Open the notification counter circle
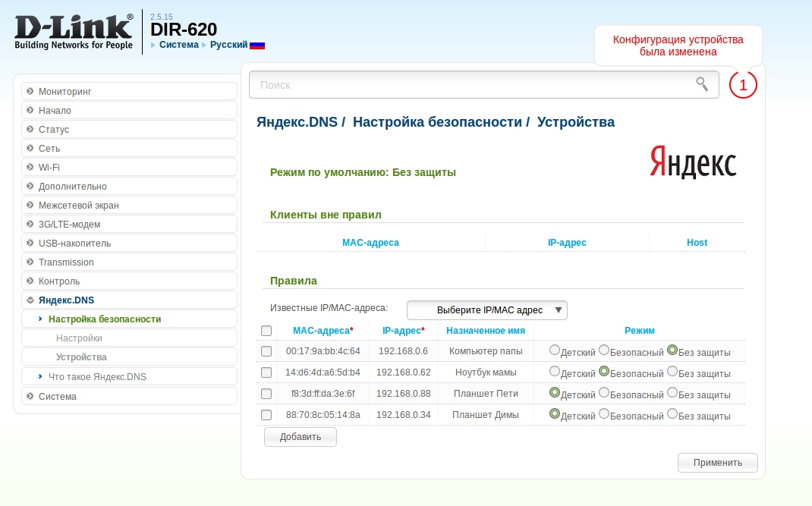This screenshot has height=506, width=812. pyautogui.click(x=743, y=85)
